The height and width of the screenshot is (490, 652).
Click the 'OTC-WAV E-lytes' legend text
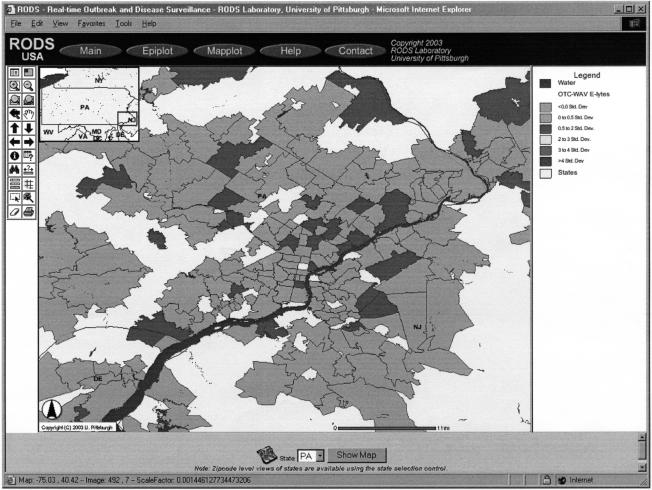583,94
